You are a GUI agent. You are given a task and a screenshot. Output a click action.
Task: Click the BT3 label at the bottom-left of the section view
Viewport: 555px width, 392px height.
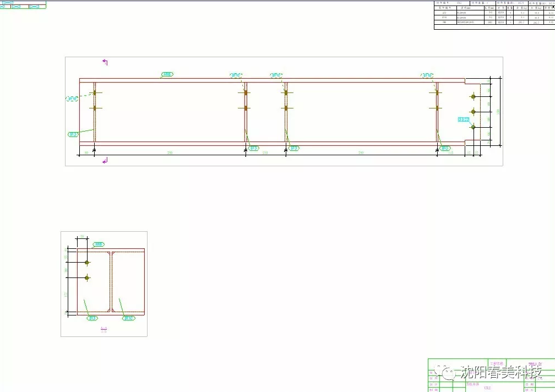coord(92,318)
